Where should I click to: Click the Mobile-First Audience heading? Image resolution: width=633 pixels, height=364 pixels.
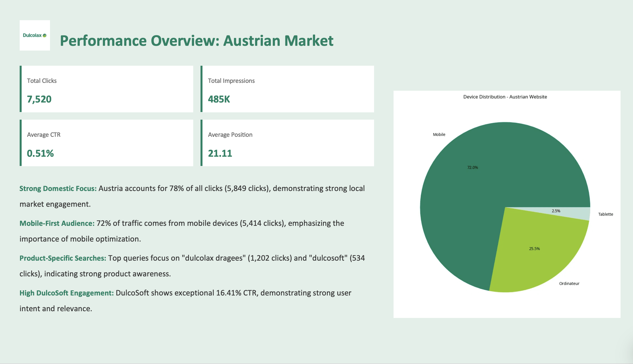57,223
